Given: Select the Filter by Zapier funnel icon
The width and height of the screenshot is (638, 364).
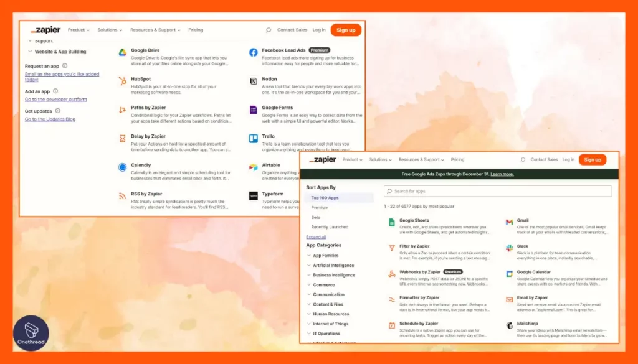Looking at the screenshot, I should tap(391, 248).
